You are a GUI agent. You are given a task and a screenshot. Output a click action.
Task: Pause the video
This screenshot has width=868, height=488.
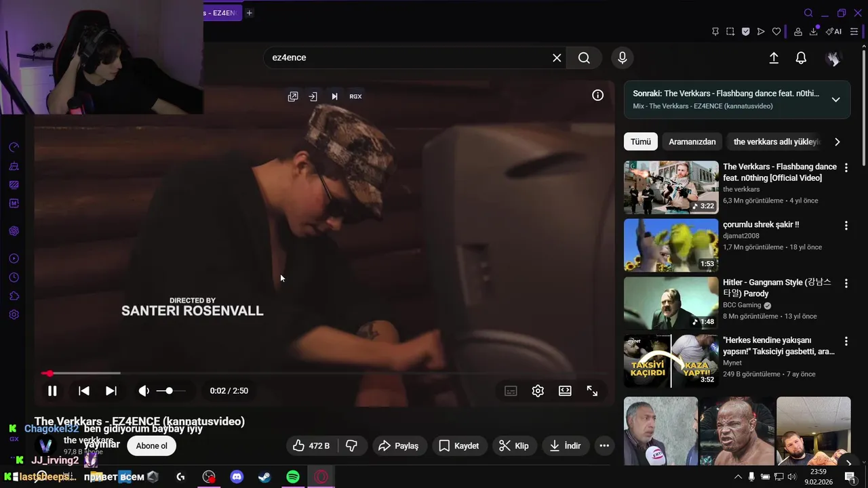click(52, 391)
